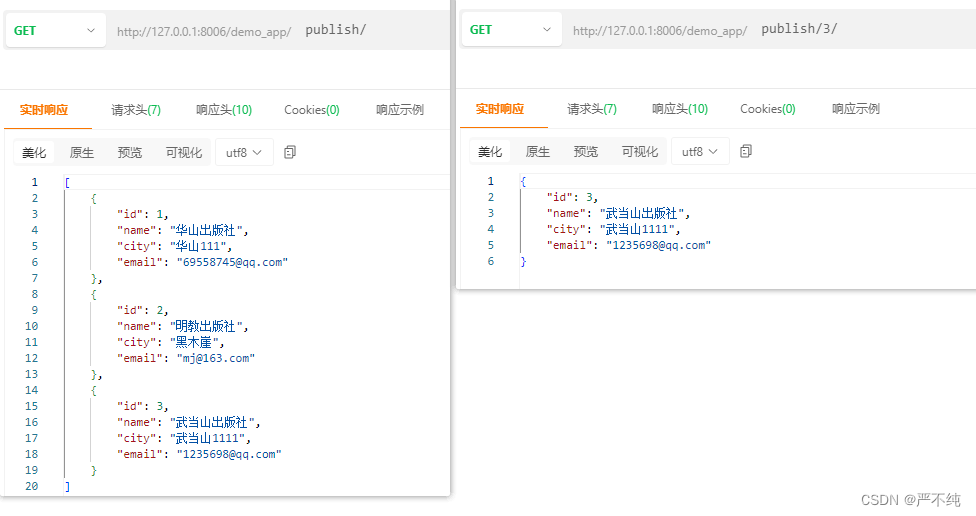976x516 pixels.
Task: Click "武当山1111" on line 4 in the right panel
Action: (x=637, y=229)
